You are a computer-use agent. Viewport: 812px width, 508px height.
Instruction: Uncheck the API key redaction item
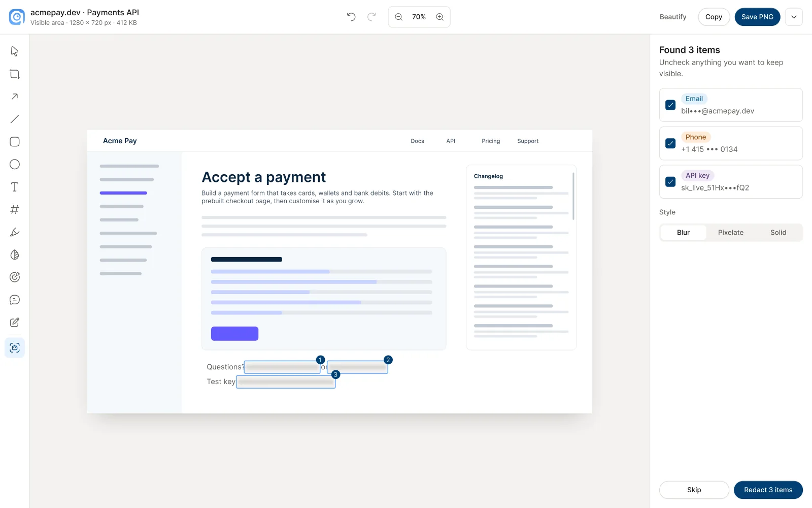[x=670, y=182]
